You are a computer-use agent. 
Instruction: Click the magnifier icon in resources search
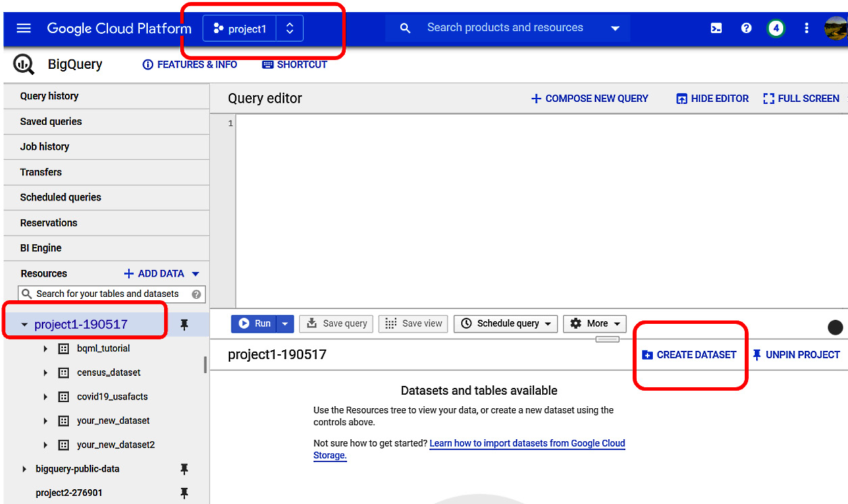click(27, 294)
